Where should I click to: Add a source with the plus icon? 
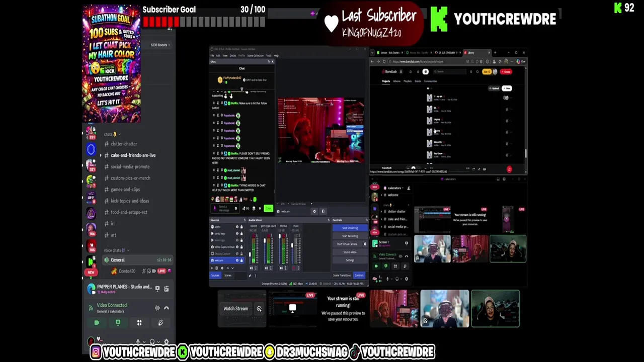tap(212, 268)
